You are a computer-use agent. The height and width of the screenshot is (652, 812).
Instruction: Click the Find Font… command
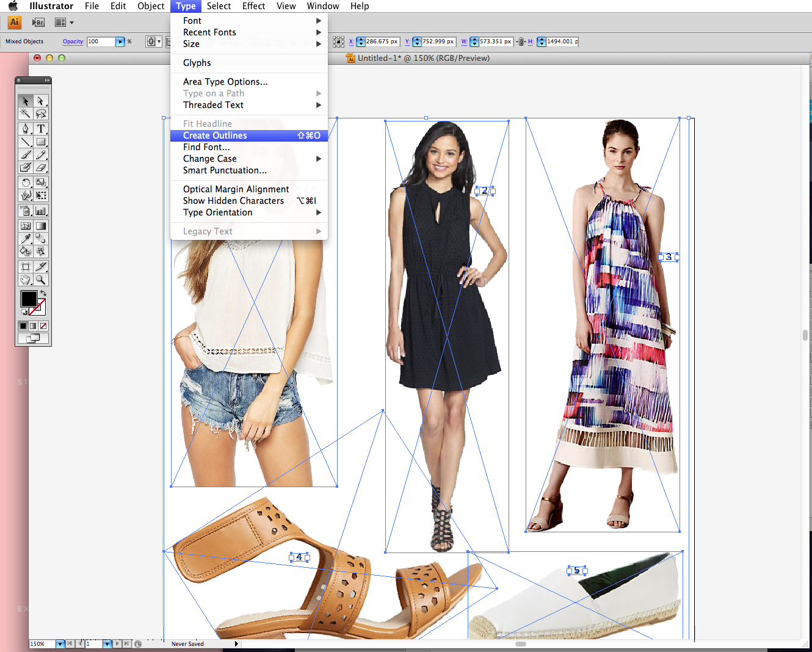click(249, 147)
